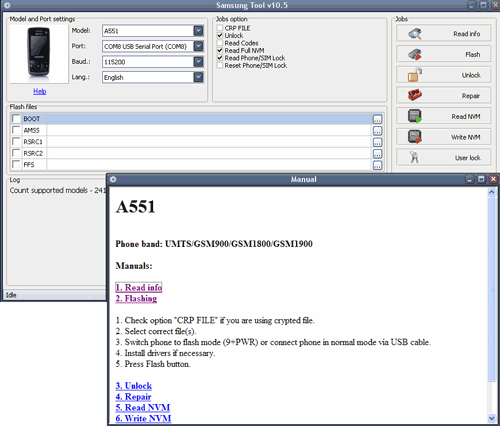Image resolution: width=500 pixels, height=426 pixels.
Task: Click the A551 heading in Manual
Action: (x=135, y=207)
